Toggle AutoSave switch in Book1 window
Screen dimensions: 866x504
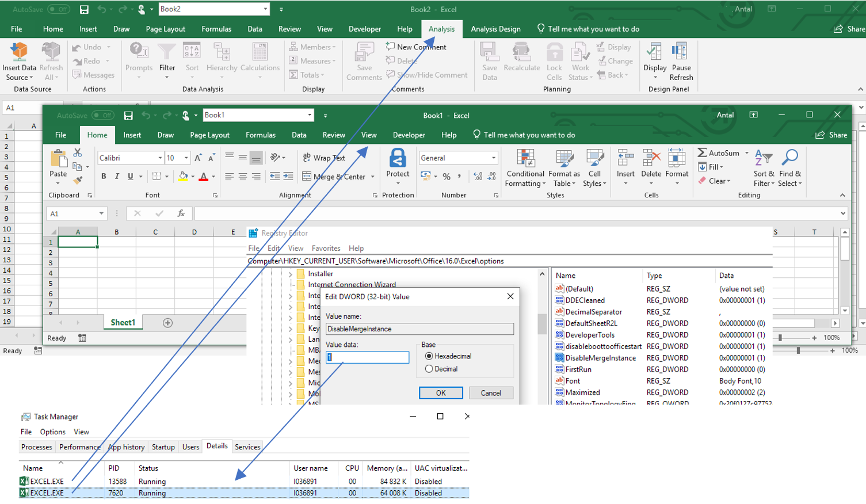pos(103,116)
